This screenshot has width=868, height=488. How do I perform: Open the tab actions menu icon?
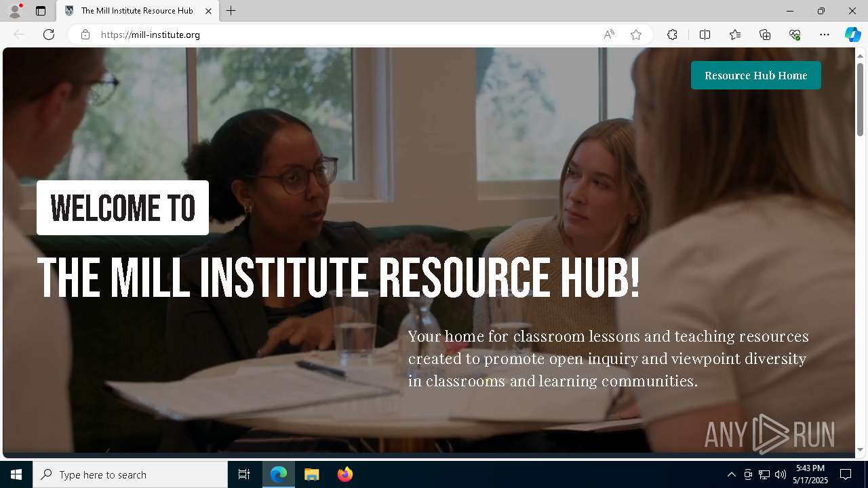(41, 11)
